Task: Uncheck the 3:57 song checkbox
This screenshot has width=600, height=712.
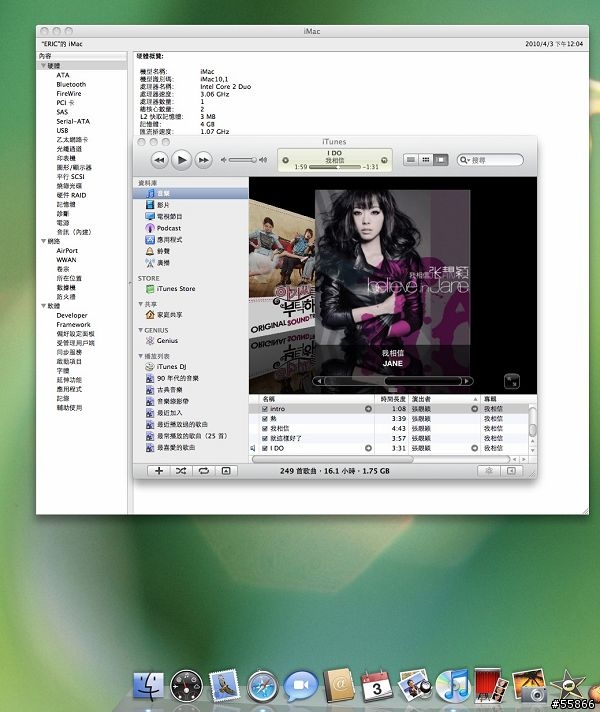Action: pos(265,439)
